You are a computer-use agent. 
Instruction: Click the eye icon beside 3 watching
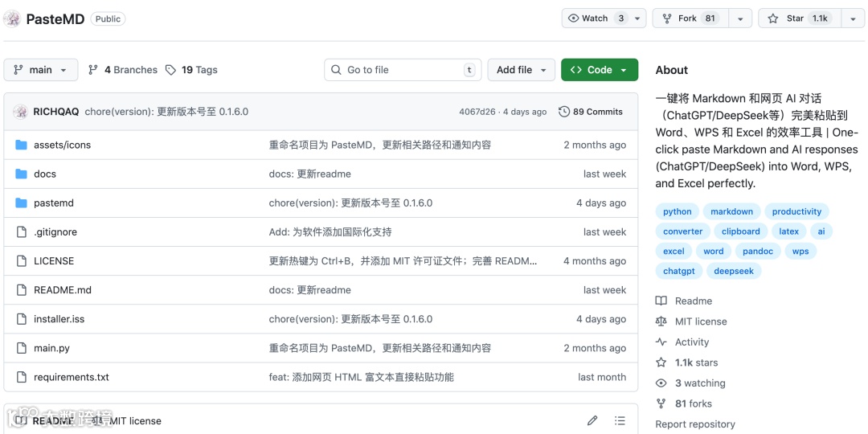661,383
